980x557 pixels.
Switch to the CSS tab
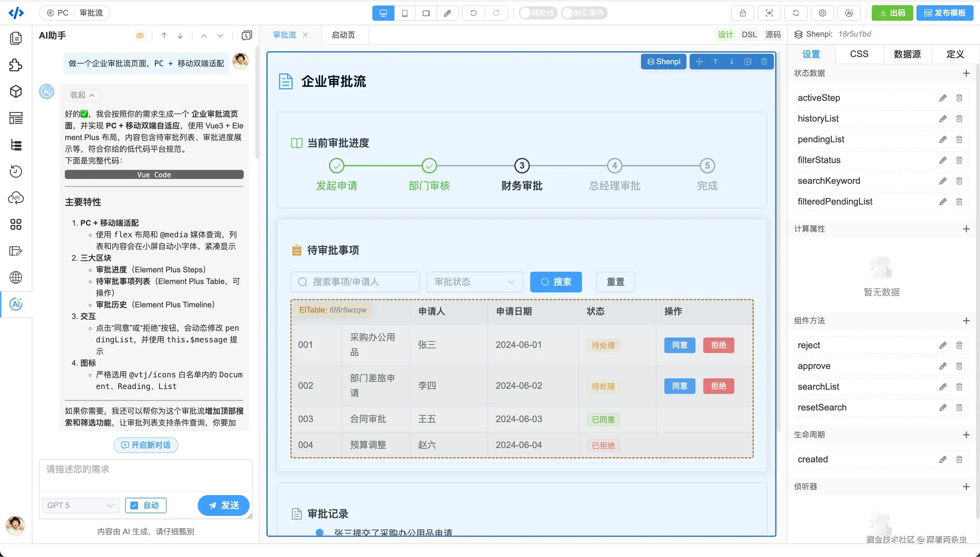[x=859, y=54]
